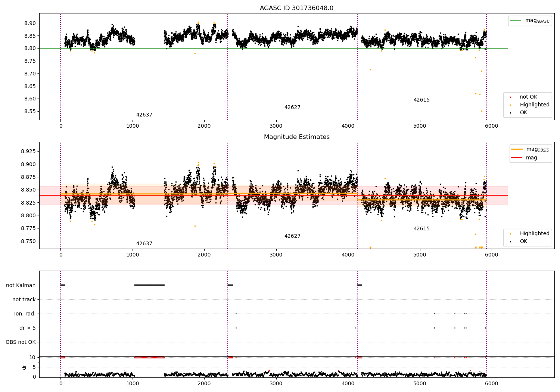Click the 42627 label in top plot

tap(292, 108)
